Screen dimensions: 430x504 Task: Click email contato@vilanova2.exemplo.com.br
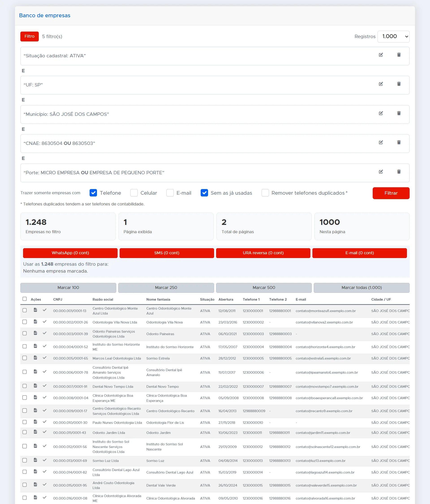click(x=324, y=322)
